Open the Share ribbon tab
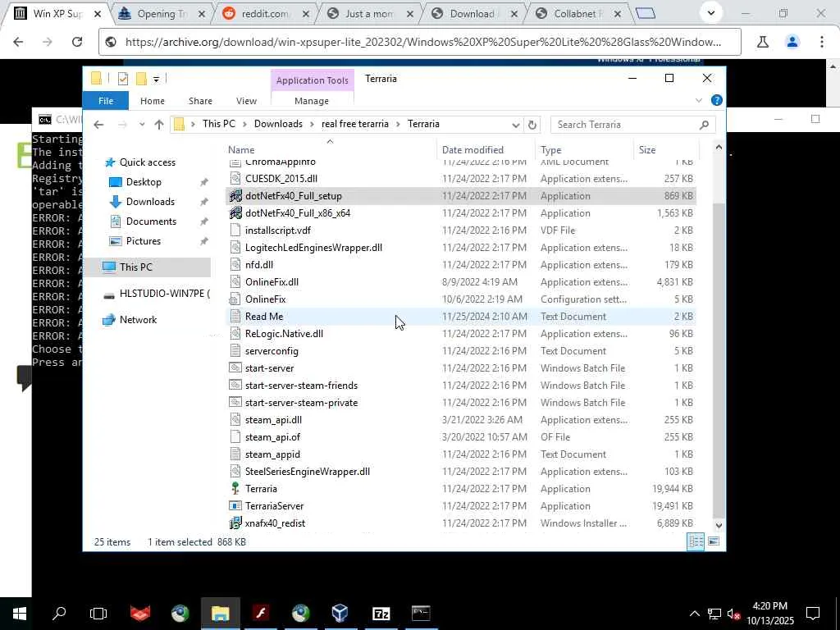Screen dimensions: 840x630 [200, 101]
